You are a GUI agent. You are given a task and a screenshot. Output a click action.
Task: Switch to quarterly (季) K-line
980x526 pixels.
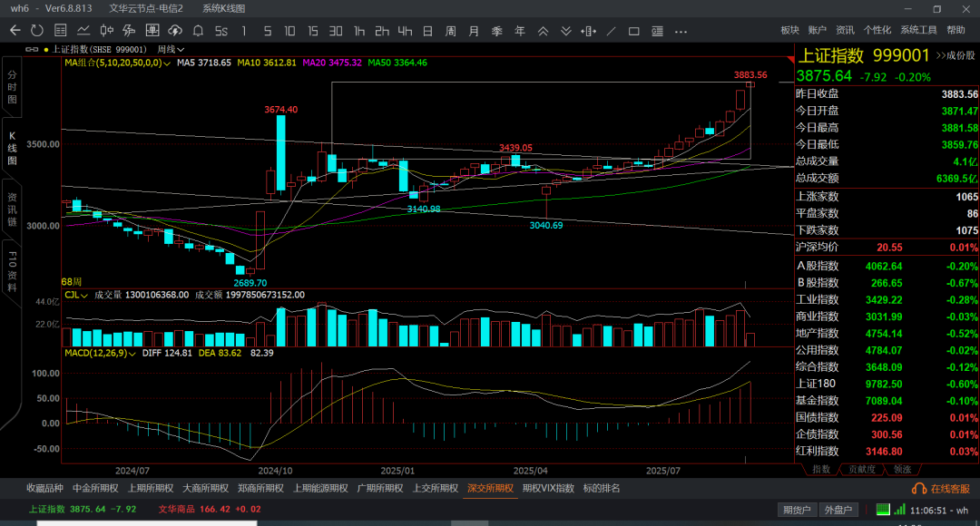[x=497, y=31]
